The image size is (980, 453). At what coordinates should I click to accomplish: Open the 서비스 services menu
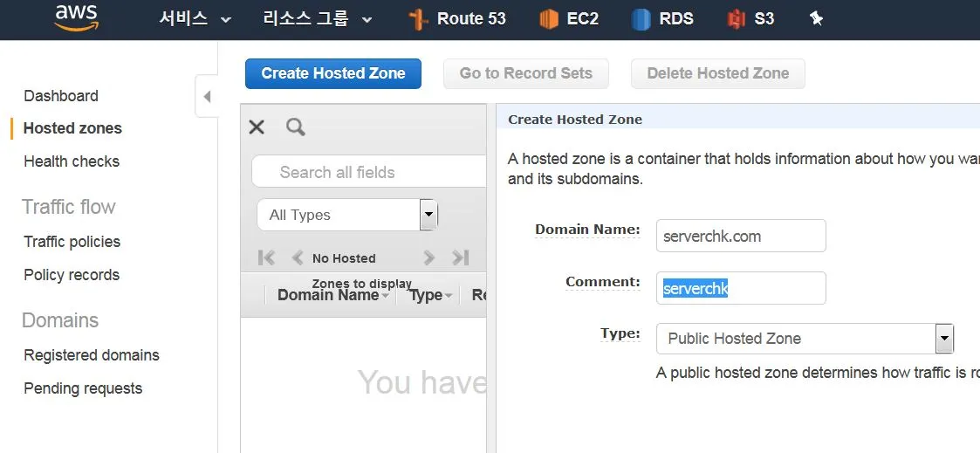click(195, 19)
